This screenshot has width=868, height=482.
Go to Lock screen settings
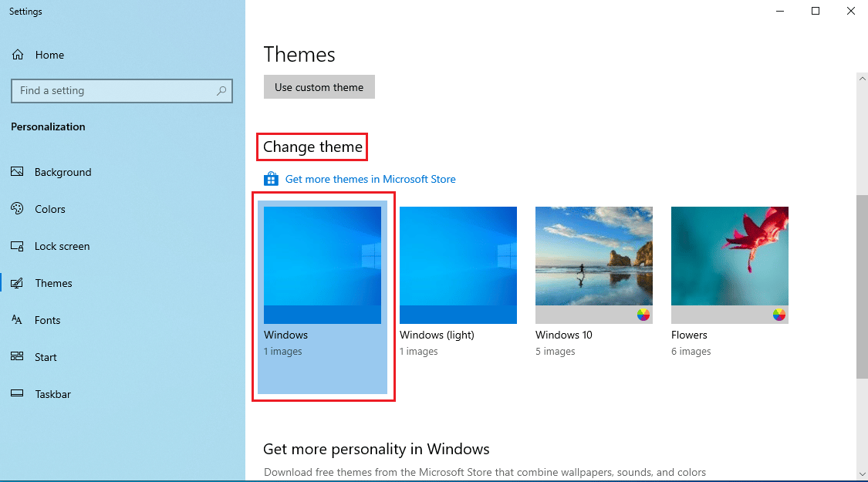coord(62,246)
